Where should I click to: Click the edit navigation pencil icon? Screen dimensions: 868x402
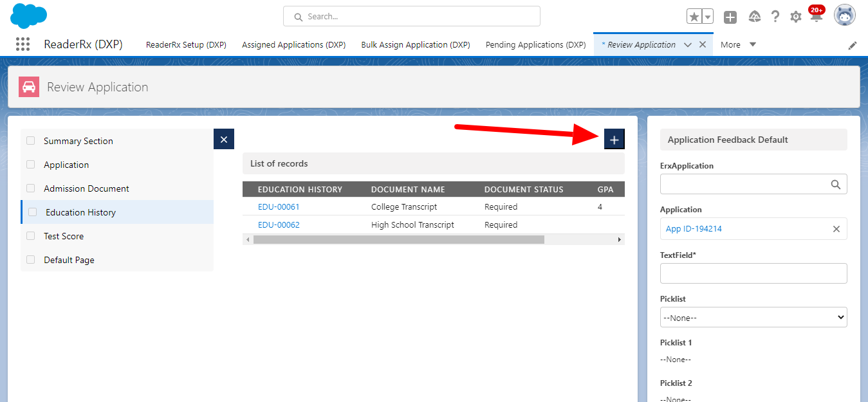tap(853, 45)
